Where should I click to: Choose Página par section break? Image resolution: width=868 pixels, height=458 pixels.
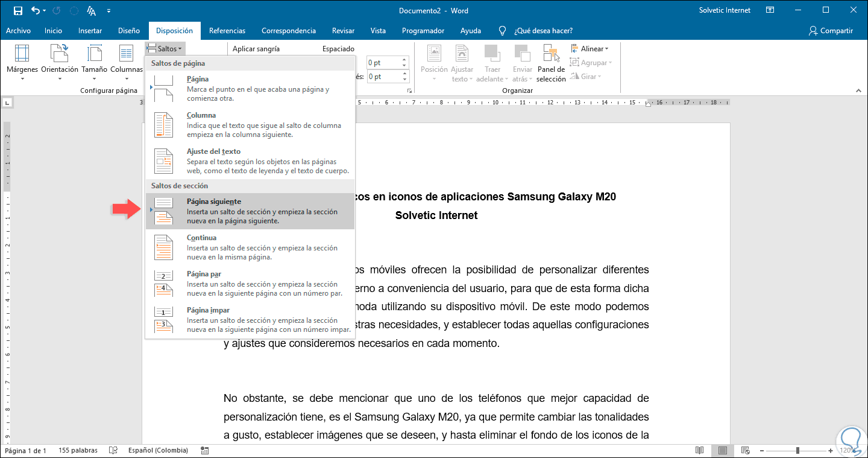[x=250, y=284]
